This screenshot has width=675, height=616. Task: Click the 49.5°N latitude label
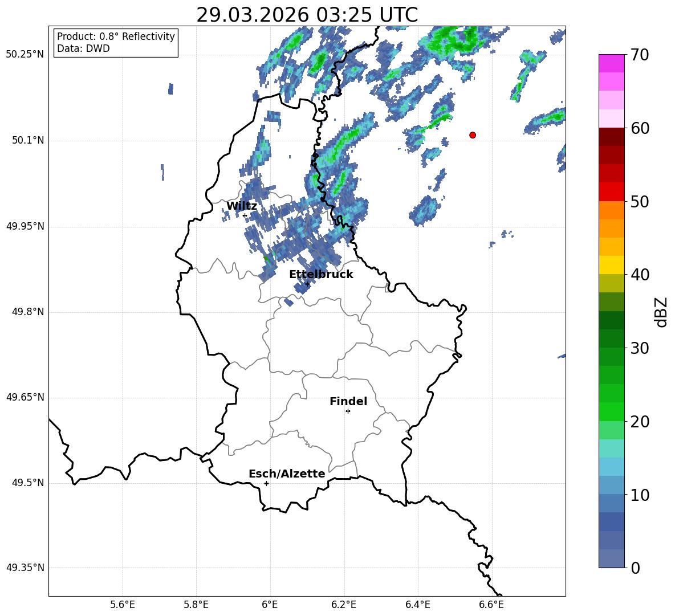pyautogui.click(x=28, y=482)
